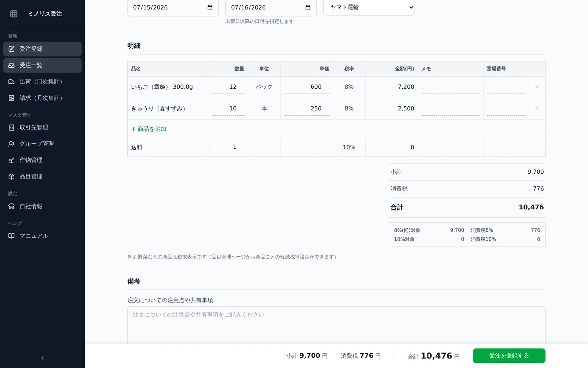Image resolution: width=588 pixels, height=368 pixels.
Task: Remove the きゅうり（夏すずみ）row with the ×
Action: (537, 109)
